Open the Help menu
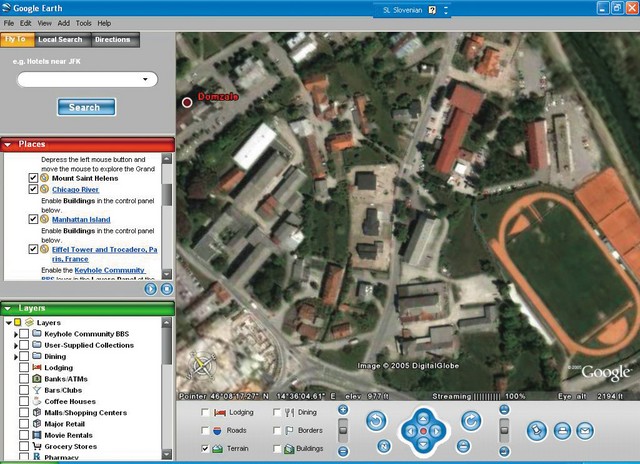 click(104, 23)
